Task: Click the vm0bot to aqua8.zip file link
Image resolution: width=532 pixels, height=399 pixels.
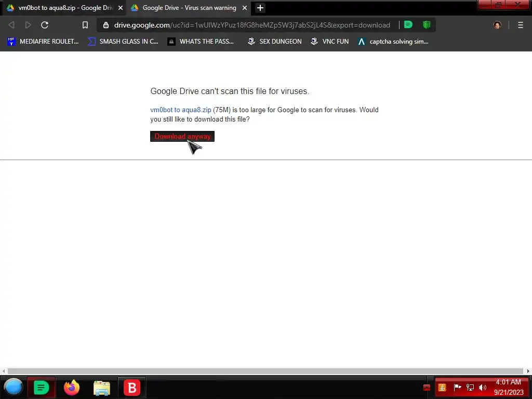Action: point(180,110)
